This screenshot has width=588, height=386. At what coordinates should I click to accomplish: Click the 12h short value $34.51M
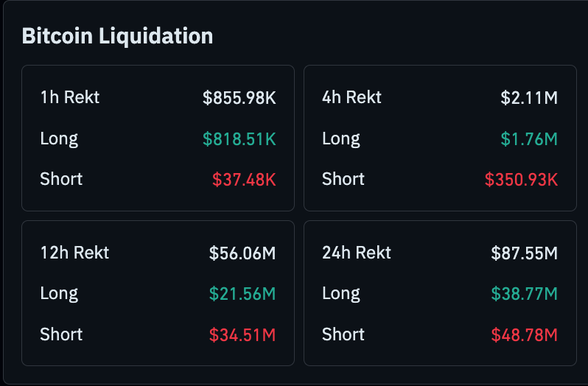(x=242, y=335)
